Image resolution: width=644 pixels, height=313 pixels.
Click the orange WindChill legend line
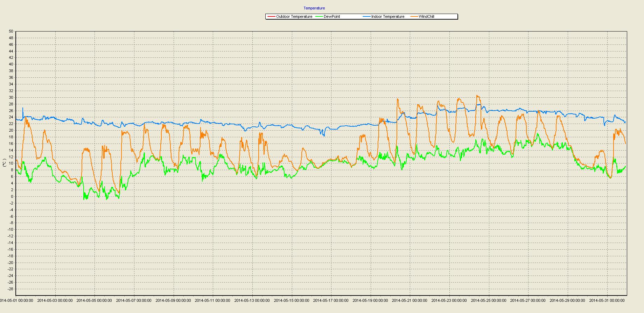click(415, 16)
